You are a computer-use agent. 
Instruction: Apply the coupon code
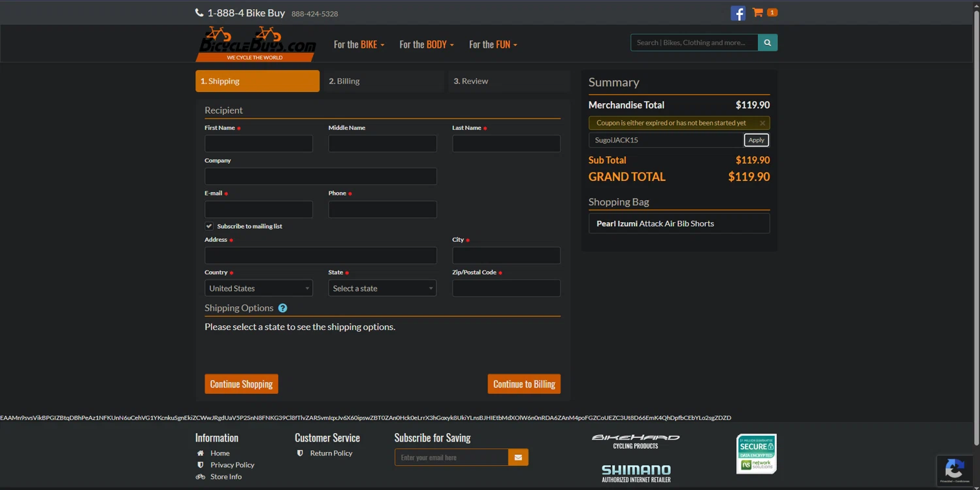pyautogui.click(x=756, y=140)
